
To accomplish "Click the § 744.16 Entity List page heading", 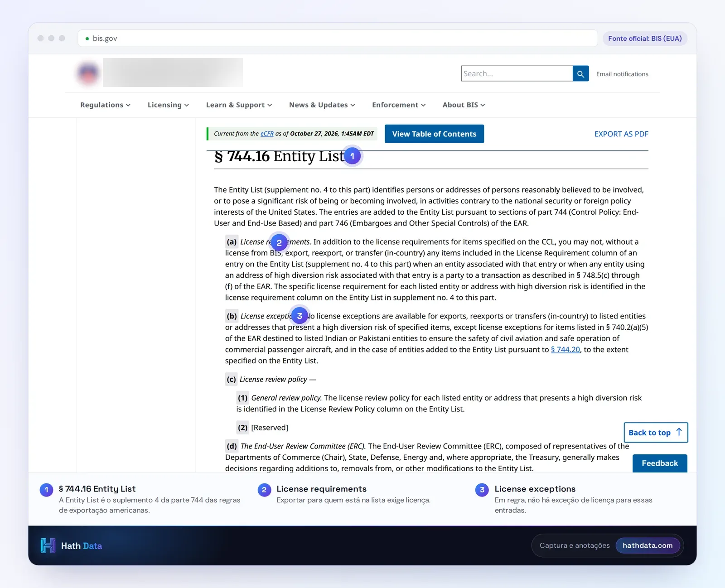I will point(280,156).
